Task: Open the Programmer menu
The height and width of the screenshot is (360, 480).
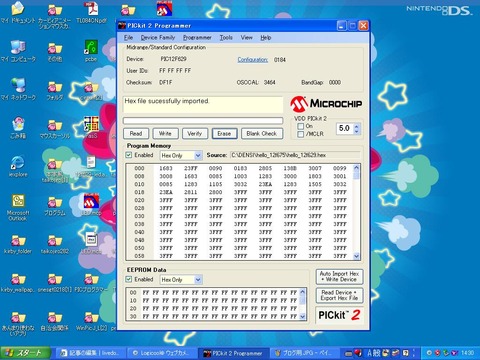Action: pyautogui.click(x=197, y=38)
